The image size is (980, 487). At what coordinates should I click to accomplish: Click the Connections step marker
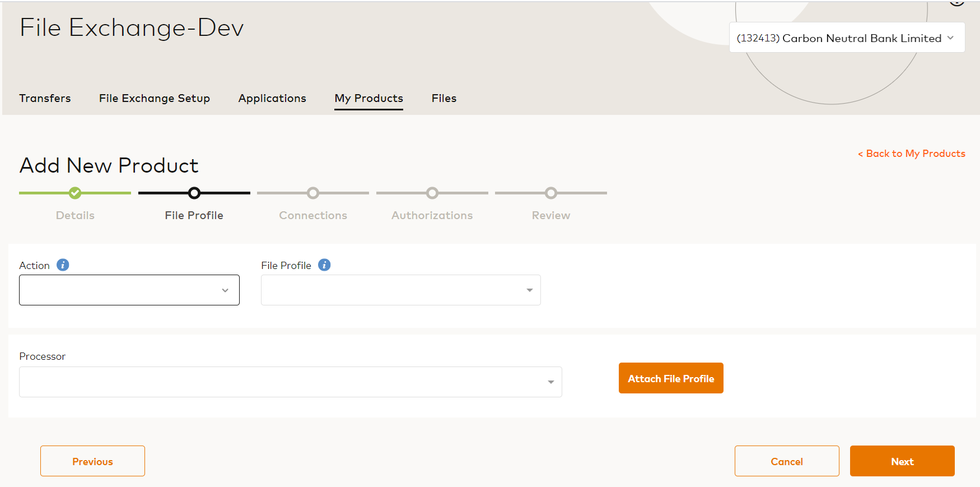pyautogui.click(x=313, y=193)
